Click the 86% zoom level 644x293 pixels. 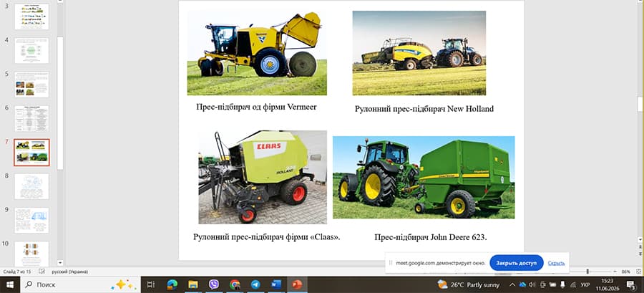click(626, 272)
